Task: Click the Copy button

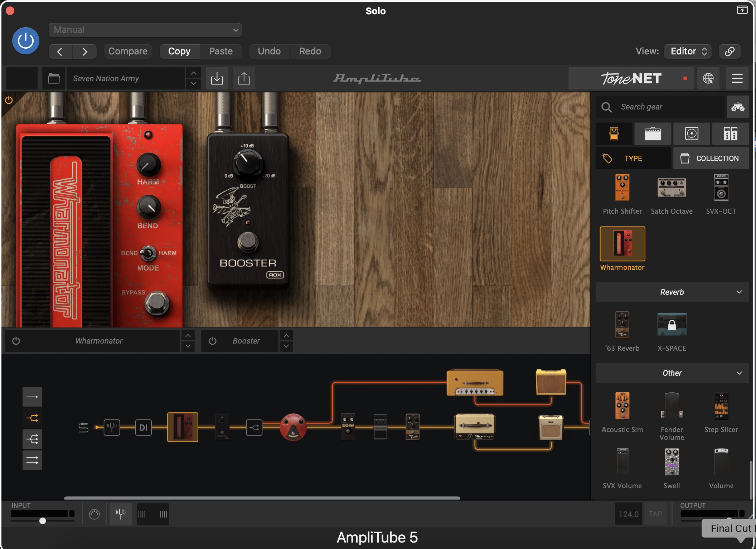Action: click(x=179, y=51)
